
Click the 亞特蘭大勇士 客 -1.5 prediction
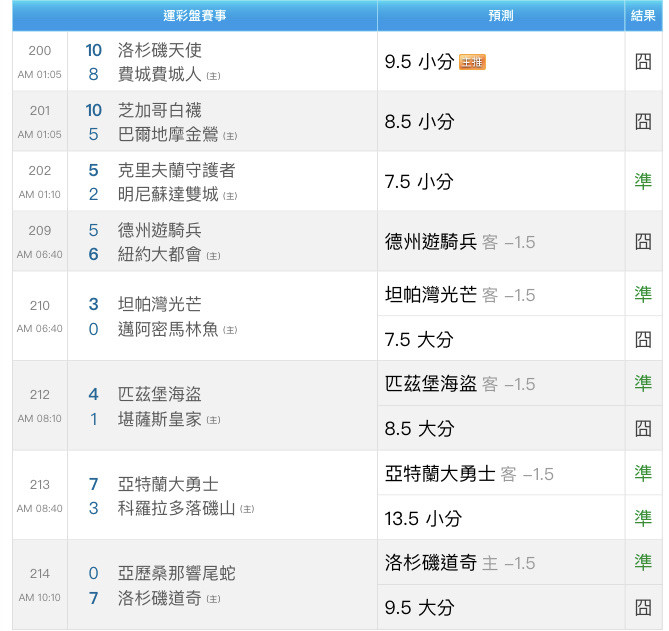[x=469, y=474]
